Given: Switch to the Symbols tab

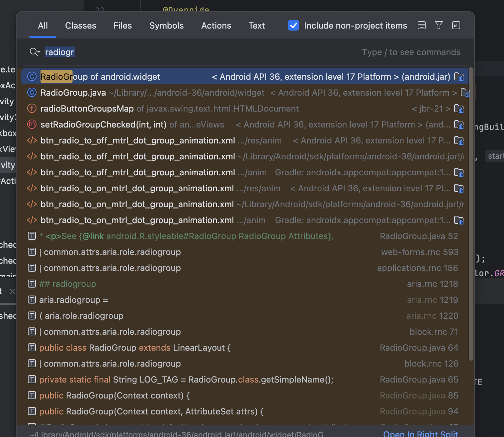Looking at the screenshot, I should pyautogui.click(x=166, y=26).
